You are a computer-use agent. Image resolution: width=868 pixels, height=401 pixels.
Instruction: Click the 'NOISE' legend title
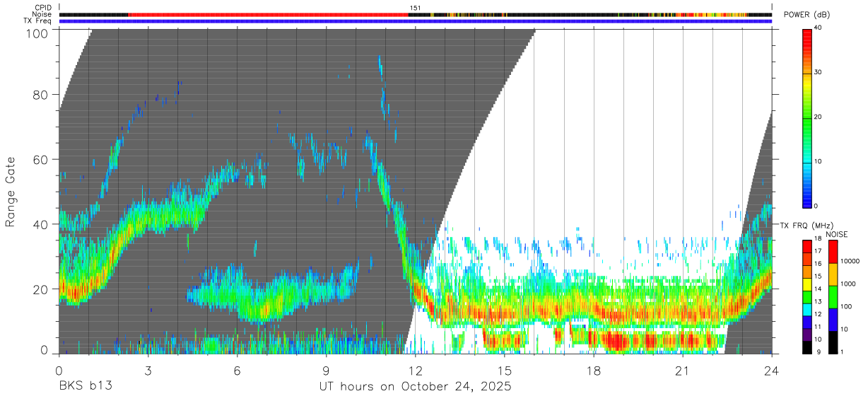pyautogui.click(x=836, y=234)
